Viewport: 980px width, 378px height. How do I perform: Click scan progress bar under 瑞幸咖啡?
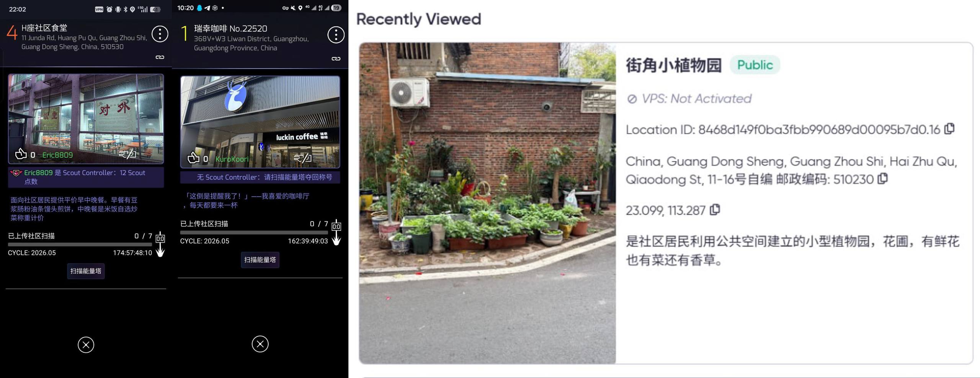click(x=254, y=232)
